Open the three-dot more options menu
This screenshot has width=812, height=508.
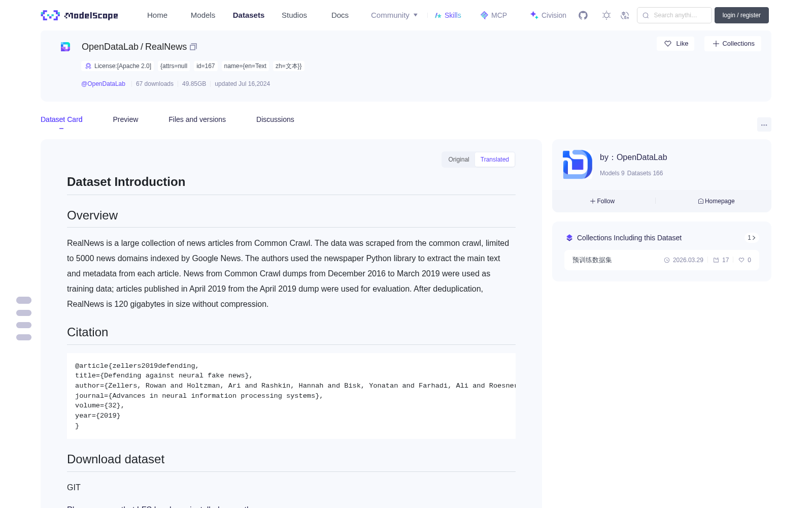point(764,124)
